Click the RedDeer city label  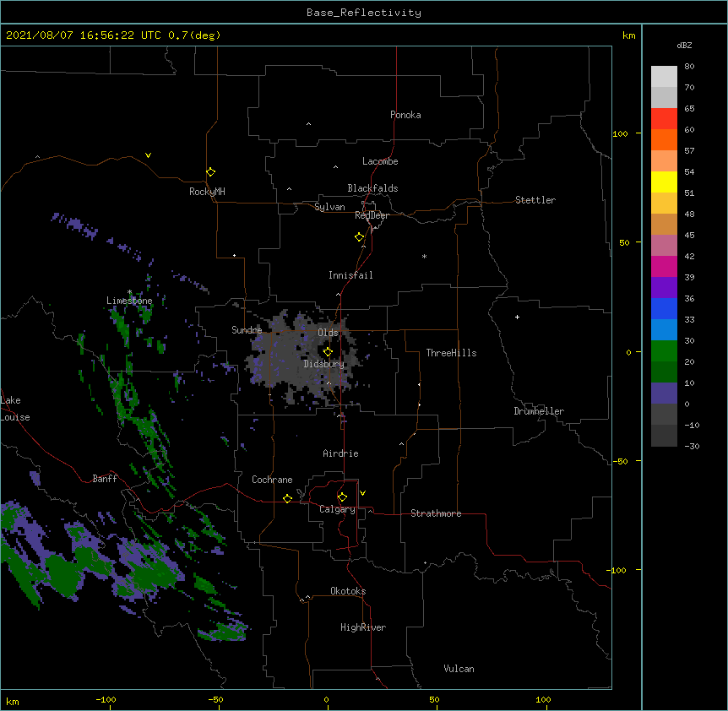(x=372, y=215)
